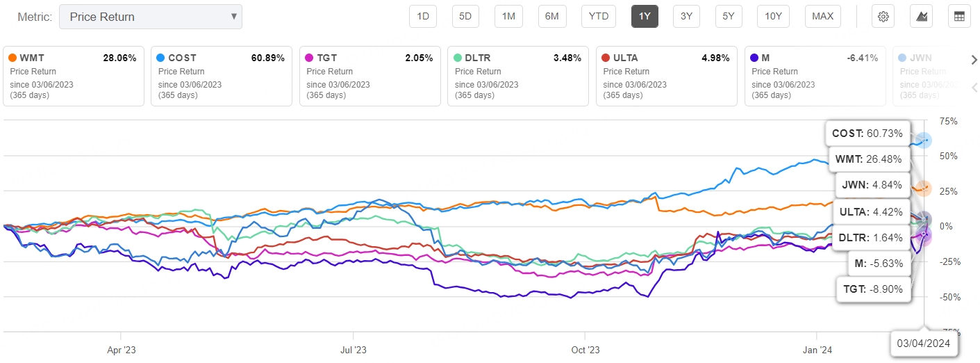The image size is (980, 363).
Task: Select the 5Y time range
Action: 728,16
